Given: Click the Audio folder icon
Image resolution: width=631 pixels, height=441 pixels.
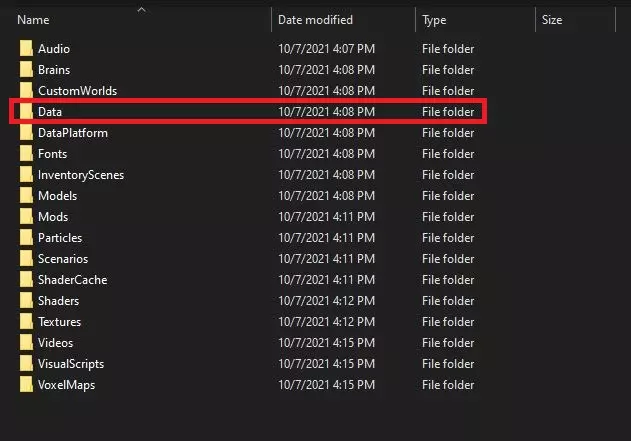Looking at the screenshot, I should pyautogui.click(x=27, y=49).
